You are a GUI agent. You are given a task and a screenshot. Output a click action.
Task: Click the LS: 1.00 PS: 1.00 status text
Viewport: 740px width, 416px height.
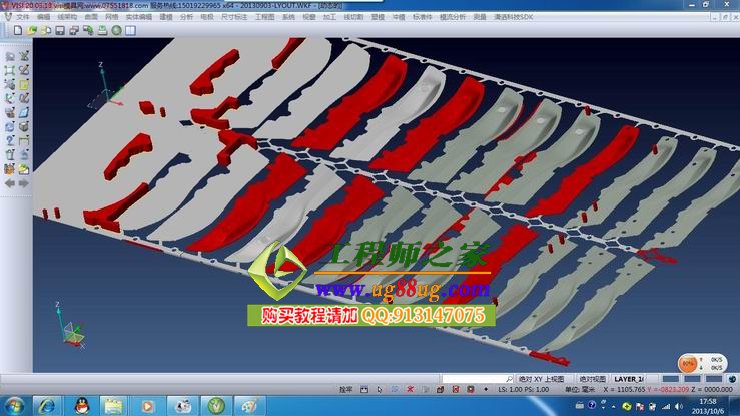[x=523, y=390]
